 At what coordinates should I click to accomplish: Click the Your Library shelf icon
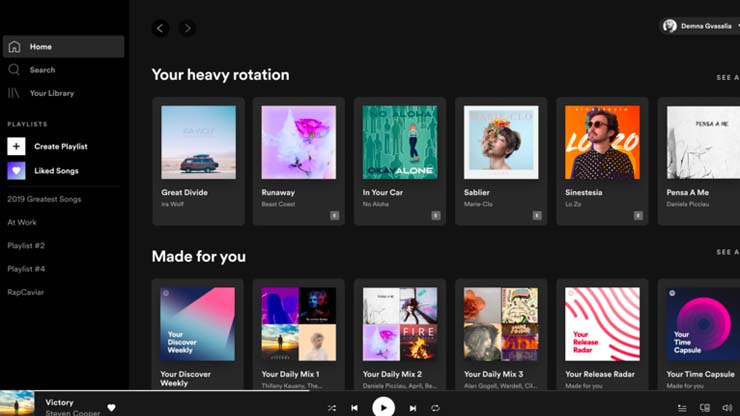click(14, 93)
